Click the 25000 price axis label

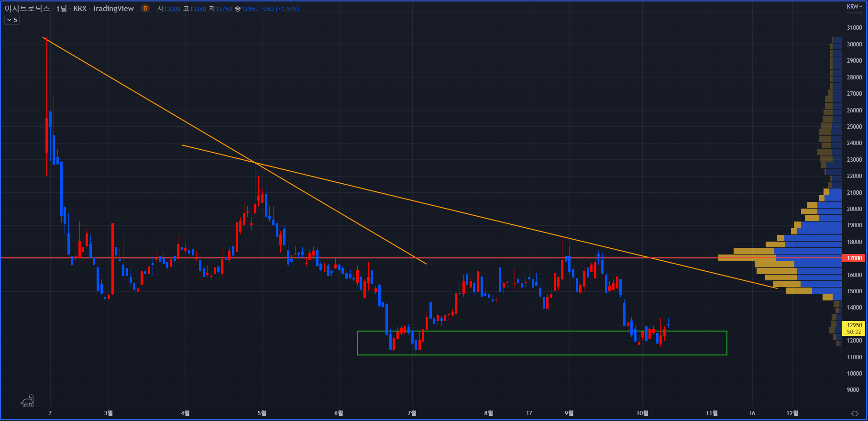[854, 127]
